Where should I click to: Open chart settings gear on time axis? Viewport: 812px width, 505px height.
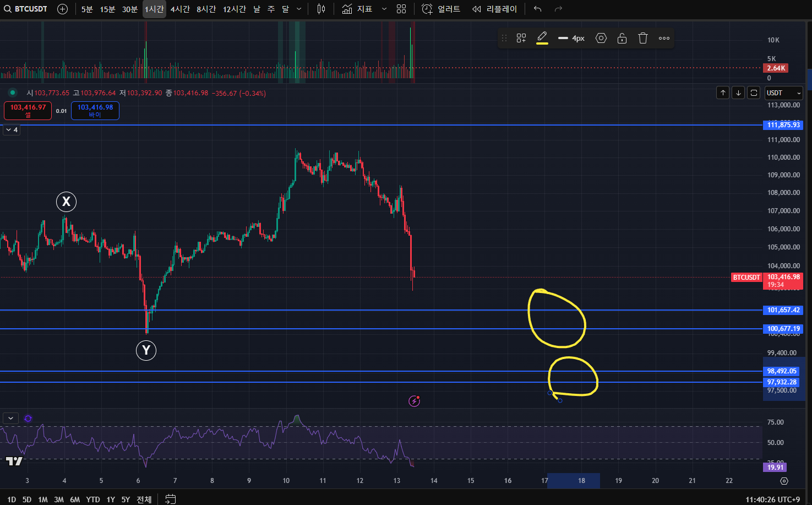click(784, 481)
